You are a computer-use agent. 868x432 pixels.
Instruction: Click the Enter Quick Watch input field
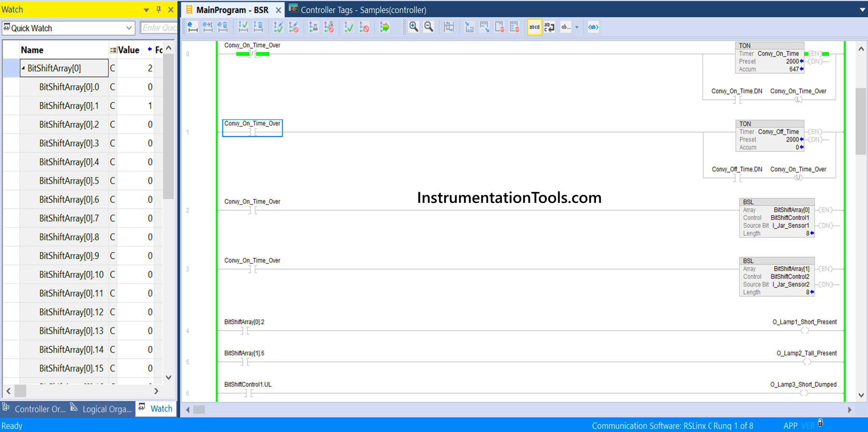pos(159,28)
